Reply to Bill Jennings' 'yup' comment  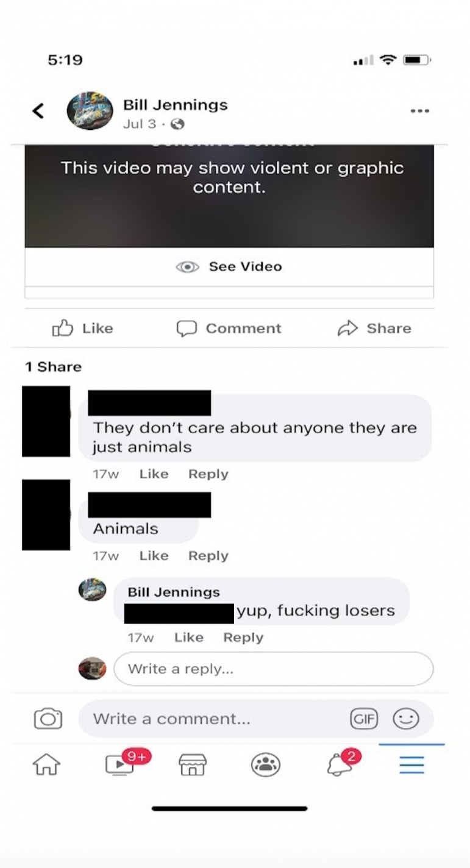[243, 637]
